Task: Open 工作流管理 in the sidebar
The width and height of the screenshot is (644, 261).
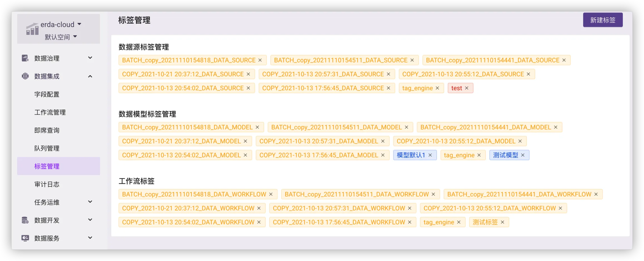Action: pos(50,112)
